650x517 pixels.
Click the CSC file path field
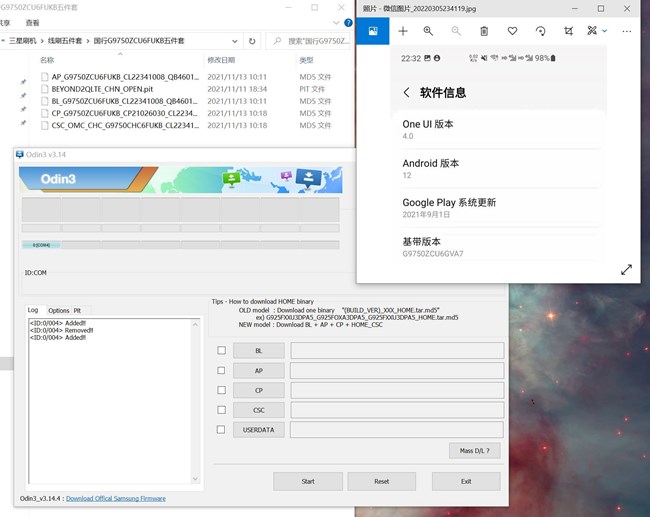[x=397, y=410]
